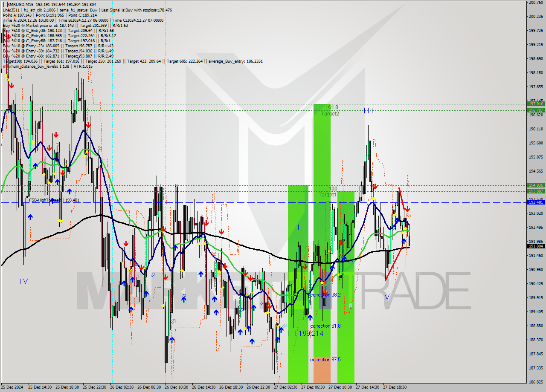Click the 200.760 axis price label
Viewport: 546px width, 392px height.
click(535, 3)
